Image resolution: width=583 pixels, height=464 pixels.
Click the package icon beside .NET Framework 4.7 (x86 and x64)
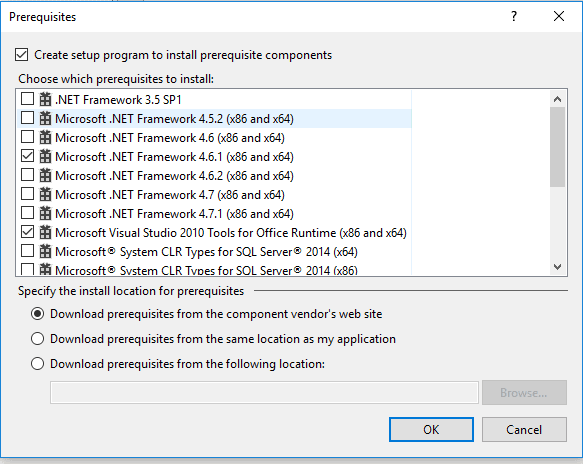(x=45, y=194)
